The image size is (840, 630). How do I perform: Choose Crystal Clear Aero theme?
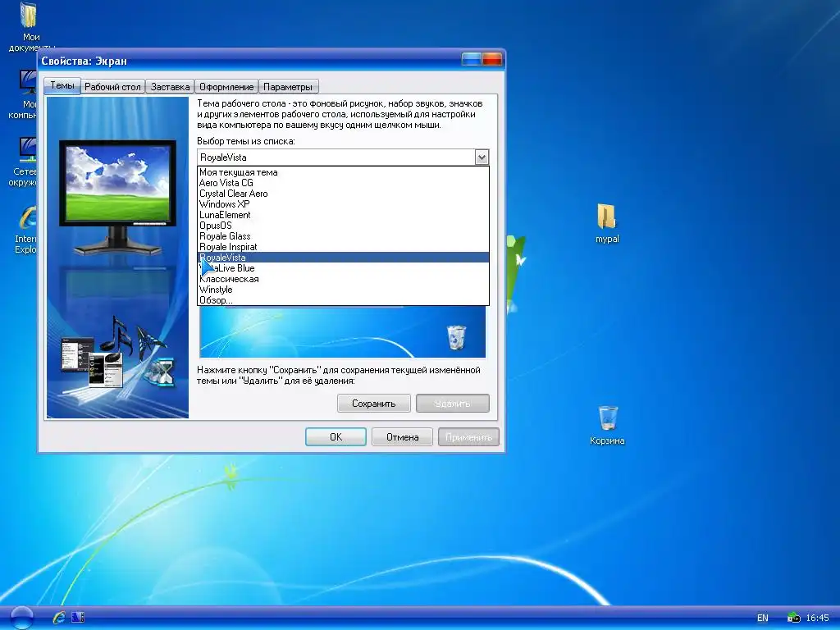(344, 194)
